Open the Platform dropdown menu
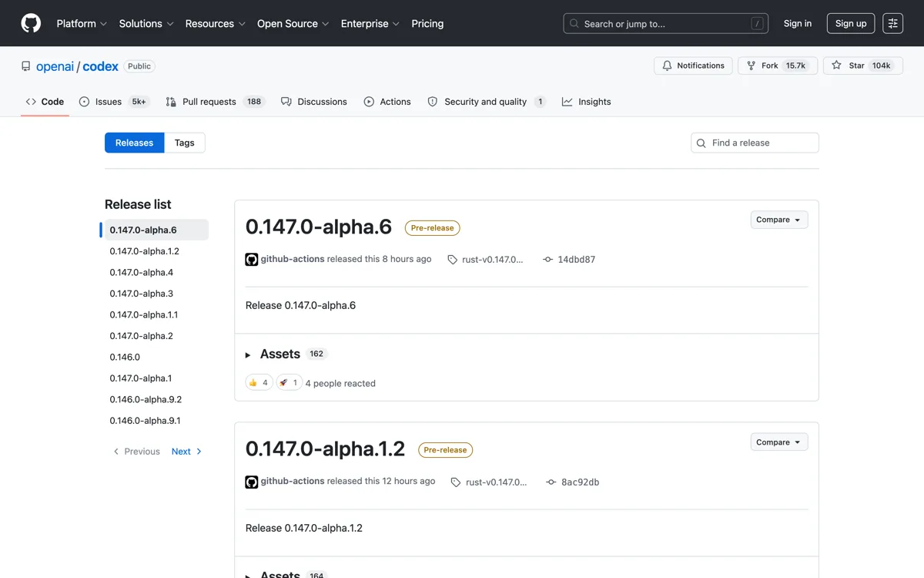Image resolution: width=924 pixels, height=578 pixels. 82,24
